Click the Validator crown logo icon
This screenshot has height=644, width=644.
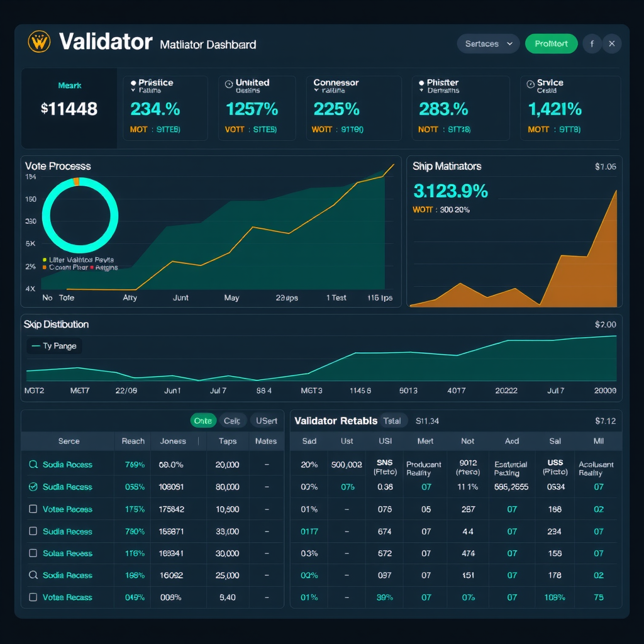coord(39,43)
